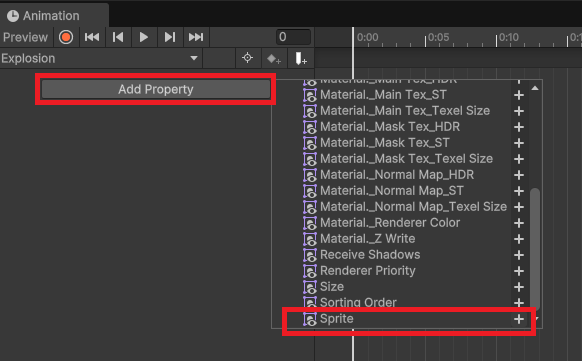Add Material._Normal Map_Texel Size property
The image size is (582, 361).
[x=519, y=207]
